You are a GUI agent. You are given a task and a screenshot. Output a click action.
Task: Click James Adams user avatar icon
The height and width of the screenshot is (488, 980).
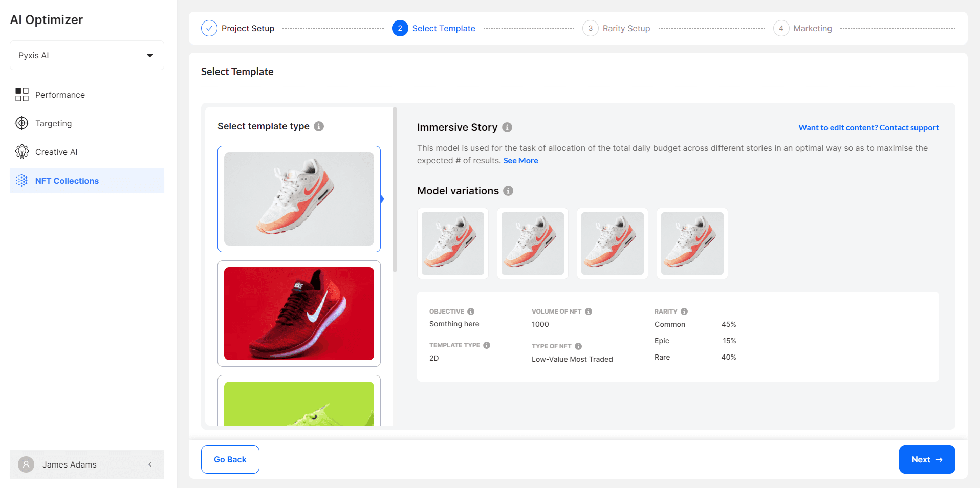coord(26,464)
